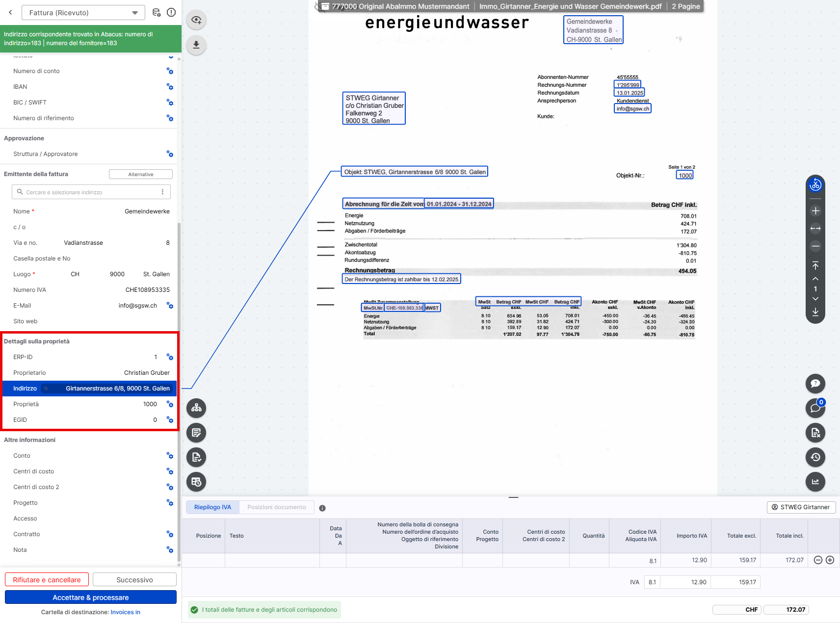The width and height of the screenshot is (840, 623).
Task: Open comments with zero badge
Action: pos(815,408)
